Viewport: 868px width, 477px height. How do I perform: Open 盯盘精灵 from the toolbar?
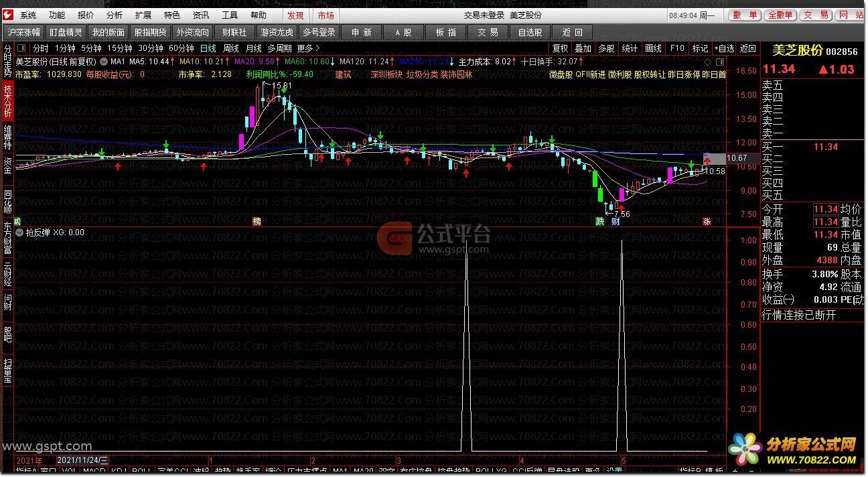[x=66, y=31]
